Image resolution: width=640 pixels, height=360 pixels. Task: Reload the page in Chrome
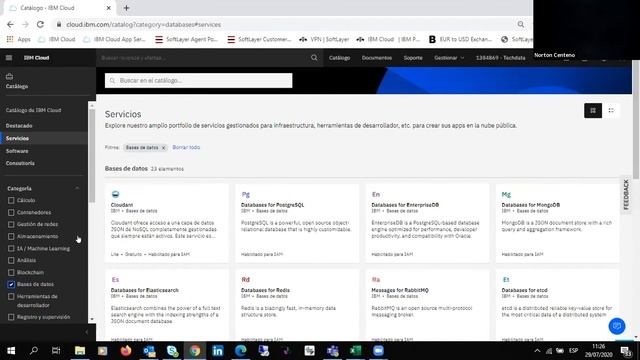point(40,24)
